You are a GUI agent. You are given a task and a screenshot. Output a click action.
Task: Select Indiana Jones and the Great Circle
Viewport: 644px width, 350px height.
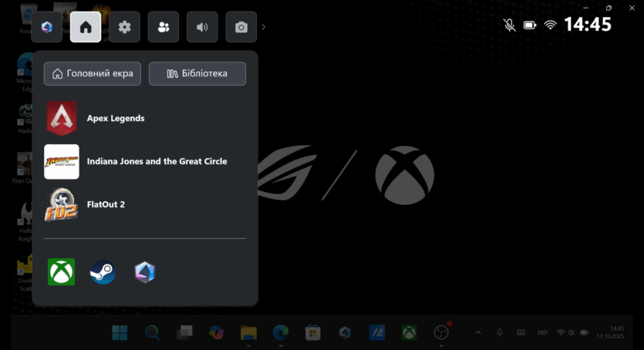coord(62,161)
